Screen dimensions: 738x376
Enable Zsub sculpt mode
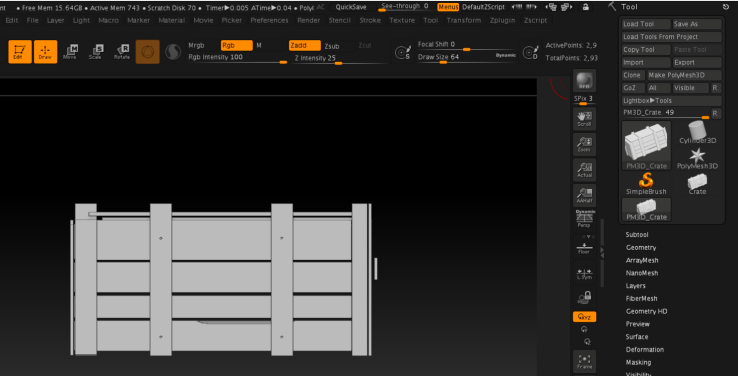pos(332,46)
